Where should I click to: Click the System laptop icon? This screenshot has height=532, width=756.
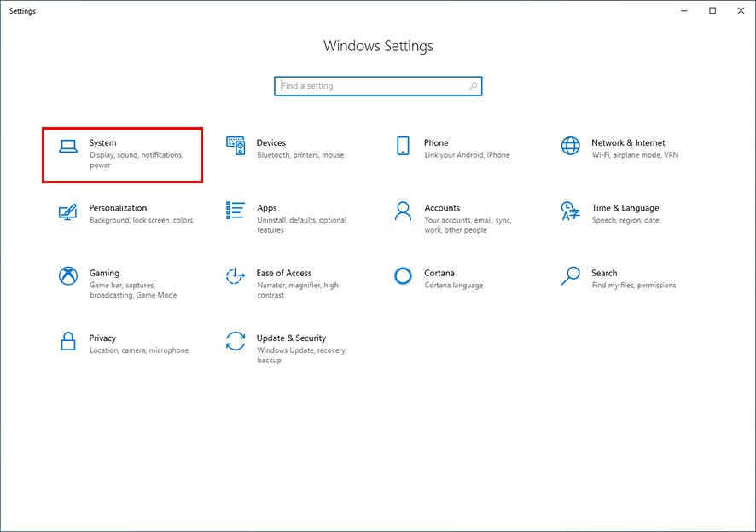coord(68,146)
